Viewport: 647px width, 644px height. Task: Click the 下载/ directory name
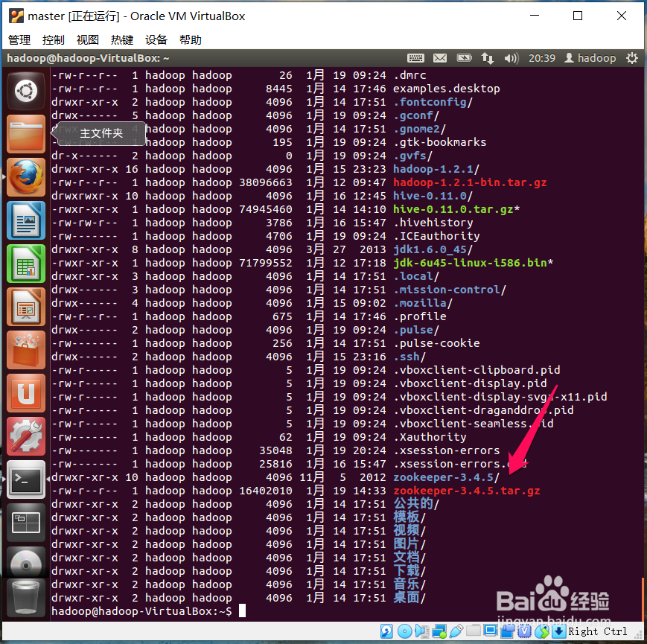click(409, 570)
